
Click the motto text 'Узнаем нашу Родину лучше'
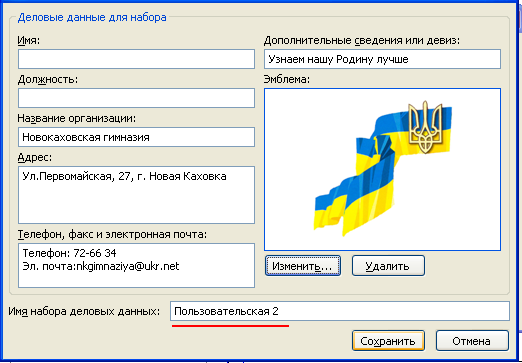tap(338, 59)
